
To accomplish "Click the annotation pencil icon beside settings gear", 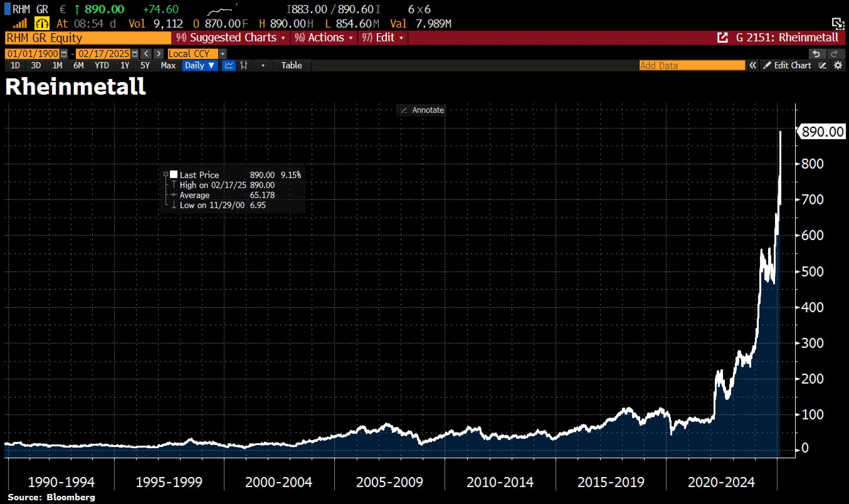I will coord(823,65).
